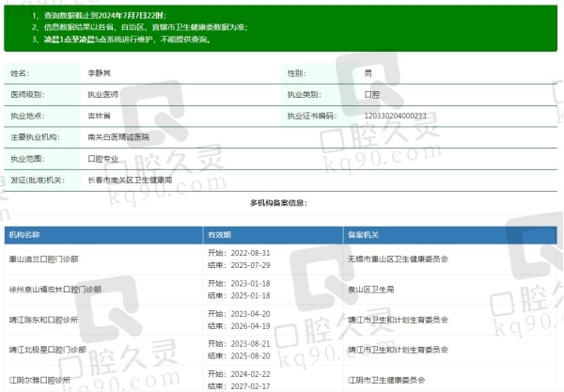Click the institution name 靖江北极星口腔门诊部
The width and height of the screenshot is (564, 392).
(48, 350)
